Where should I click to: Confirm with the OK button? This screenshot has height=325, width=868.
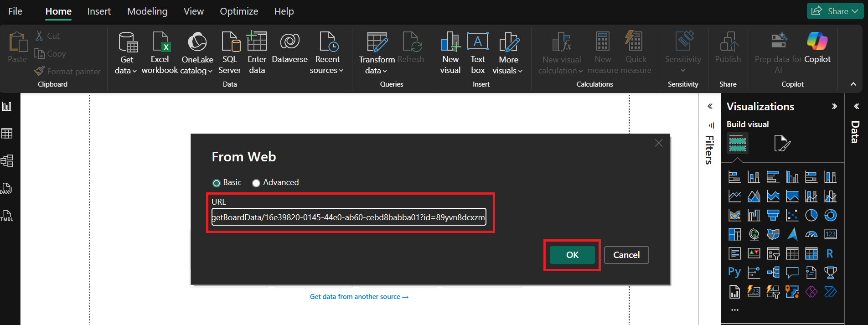pyautogui.click(x=572, y=255)
